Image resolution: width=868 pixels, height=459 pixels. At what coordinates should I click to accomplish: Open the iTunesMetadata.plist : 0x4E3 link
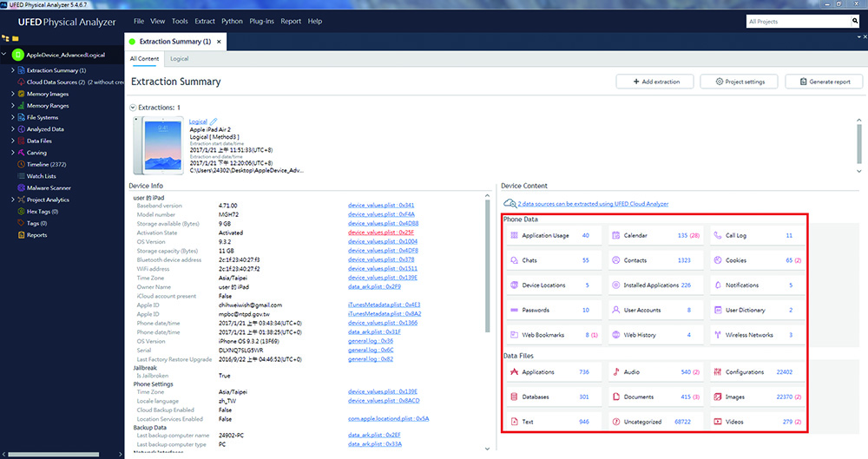[385, 305]
